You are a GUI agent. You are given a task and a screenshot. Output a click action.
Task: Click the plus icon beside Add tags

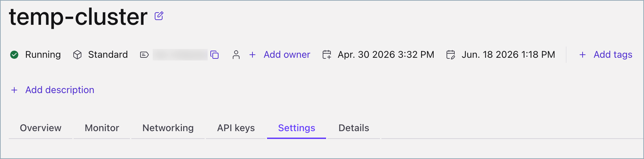click(x=583, y=55)
